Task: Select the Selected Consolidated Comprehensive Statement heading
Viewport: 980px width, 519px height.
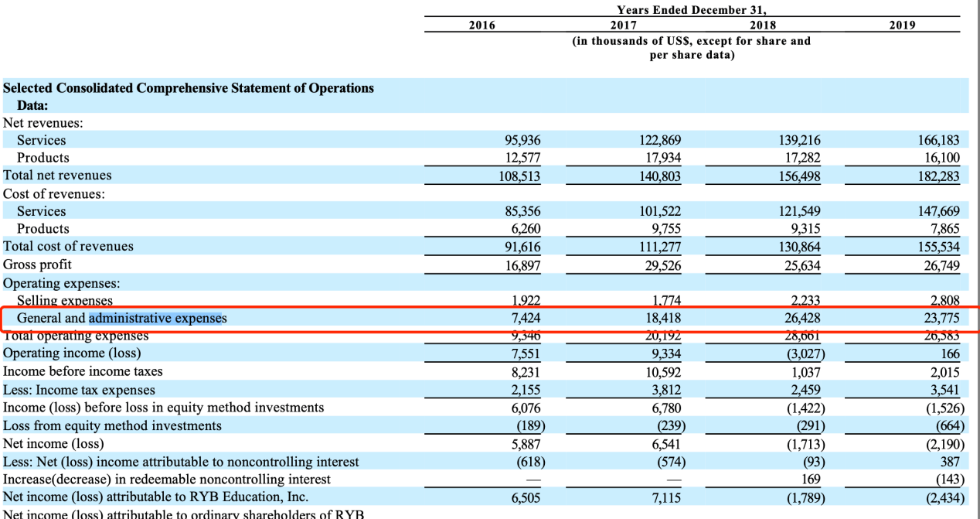Action: point(189,88)
